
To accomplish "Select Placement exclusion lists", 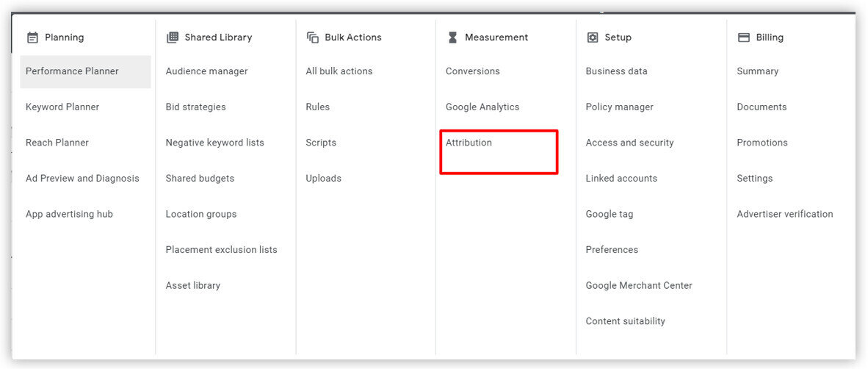I will click(x=222, y=249).
